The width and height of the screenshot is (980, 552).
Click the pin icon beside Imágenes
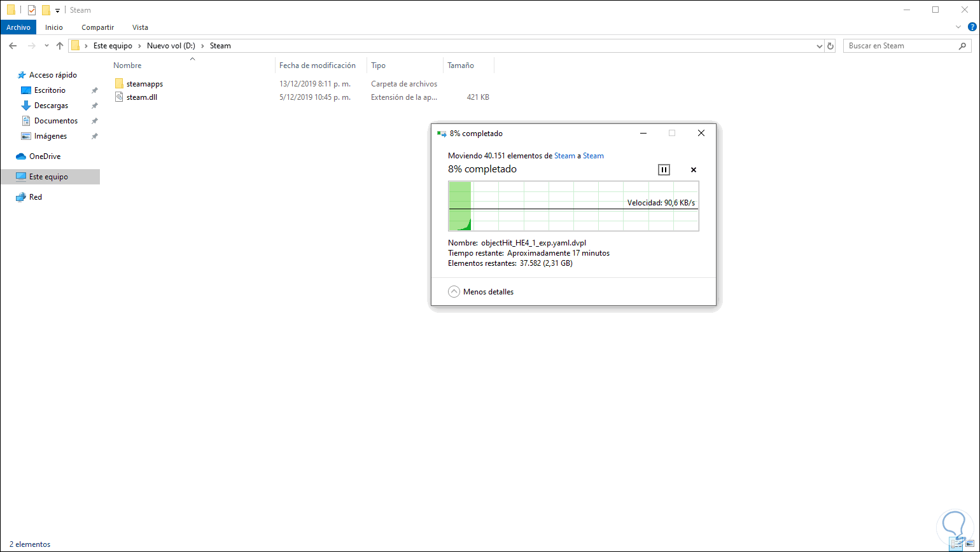pos(95,136)
